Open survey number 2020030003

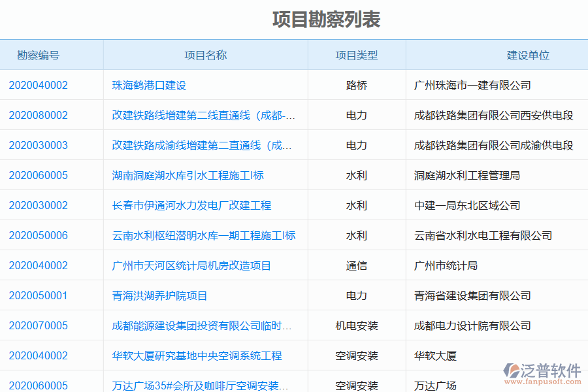tap(39, 145)
